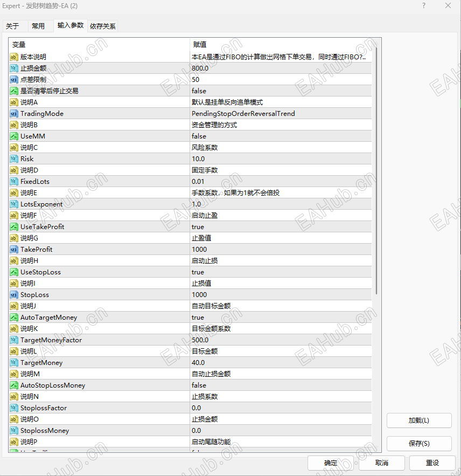The width and height of the screenshot is (461, 476).
Task: Click the integer icon beside TakeProfit
Action: click(x=13, y=250)
